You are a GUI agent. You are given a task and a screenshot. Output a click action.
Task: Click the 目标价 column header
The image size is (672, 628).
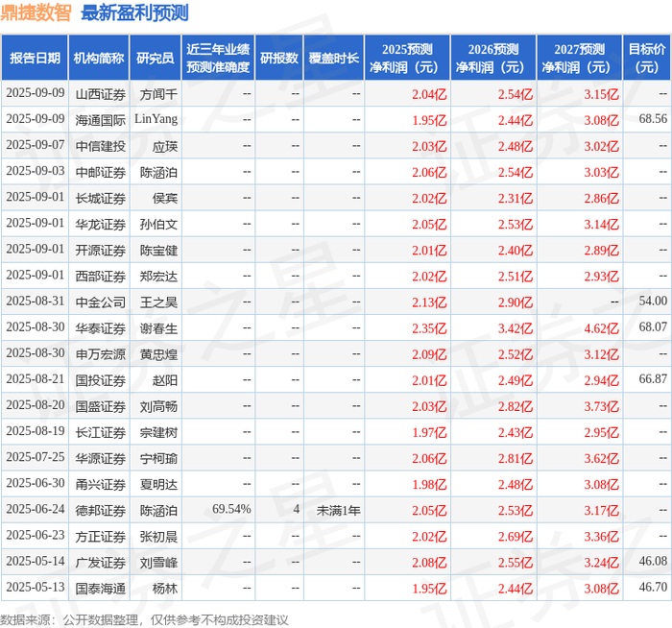click(x=647, y=58)
